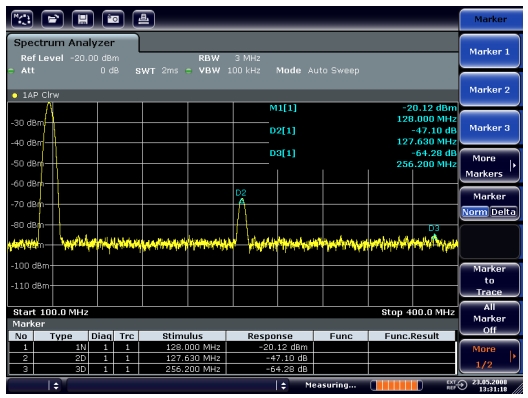Click Start 100.0 MHz label
528x398 pixels.
[51, 312]
